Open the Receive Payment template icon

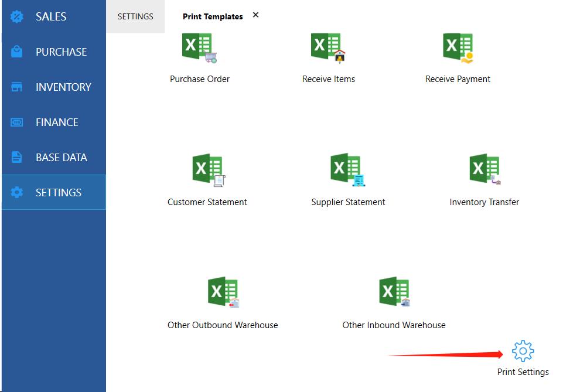[x=458, y=47]
